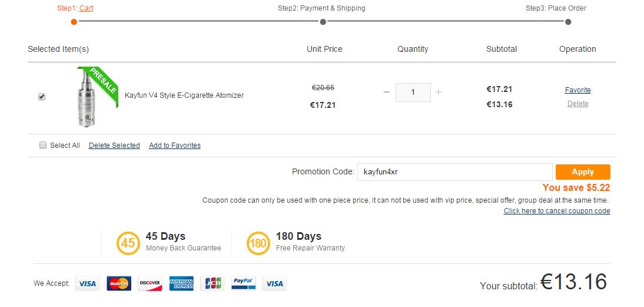Click Add to Favorites link
The height and width of the screenshot is (307, 644).
(174, 146)
